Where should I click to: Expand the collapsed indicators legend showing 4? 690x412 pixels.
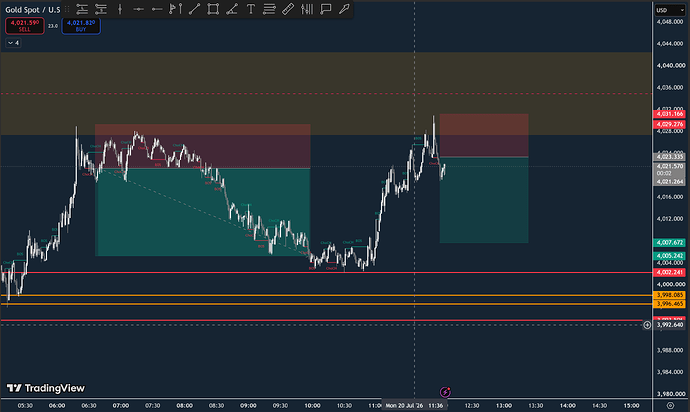click(13, 43)
